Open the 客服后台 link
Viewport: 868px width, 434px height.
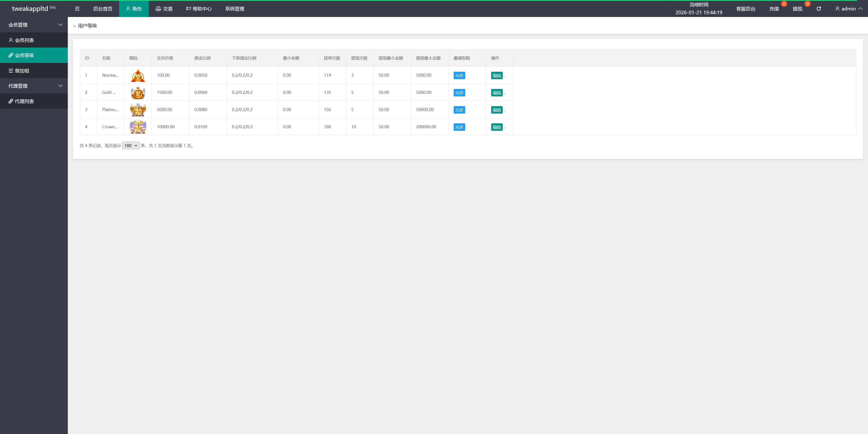[745, 9]
